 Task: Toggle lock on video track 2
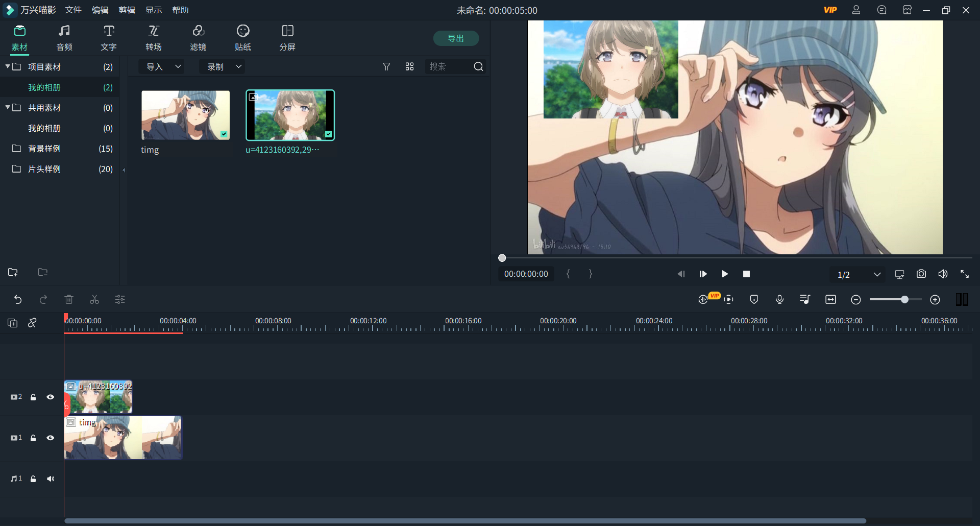tap(33, 397)
